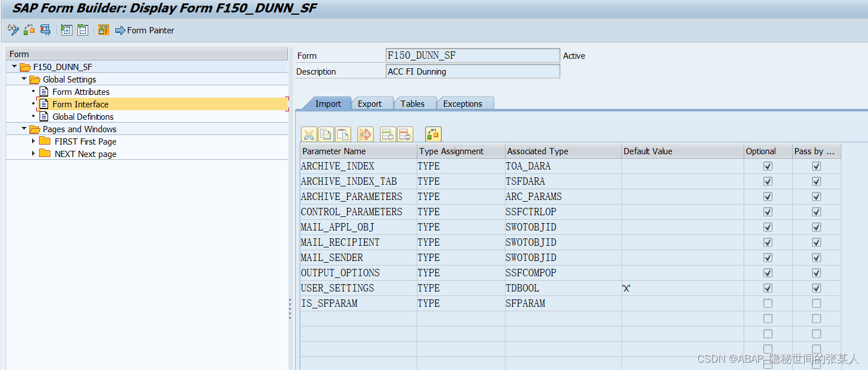Expand all tree nodes via toolbar icon

click(67, 30)
